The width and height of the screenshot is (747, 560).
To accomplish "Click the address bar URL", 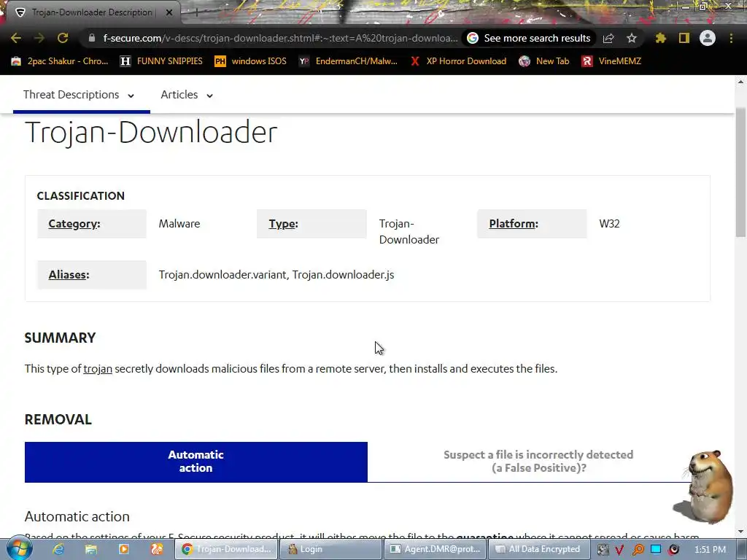I will tap(281, 38).
